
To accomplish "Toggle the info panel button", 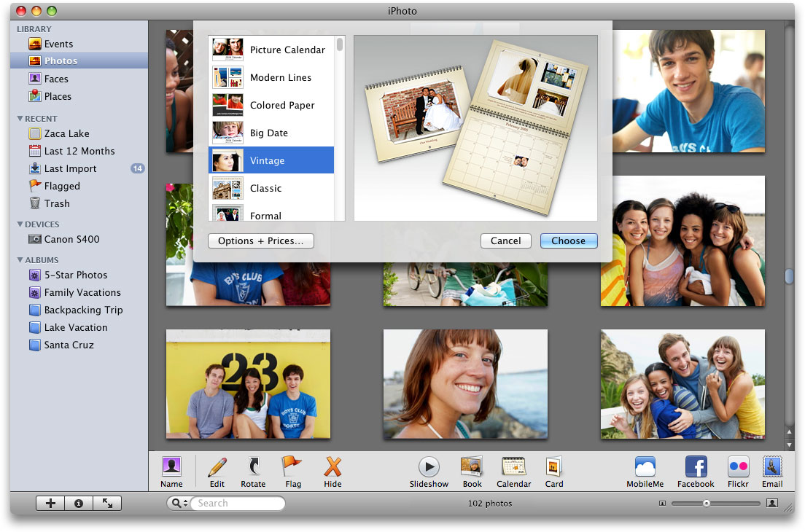I will pos(79,503).
